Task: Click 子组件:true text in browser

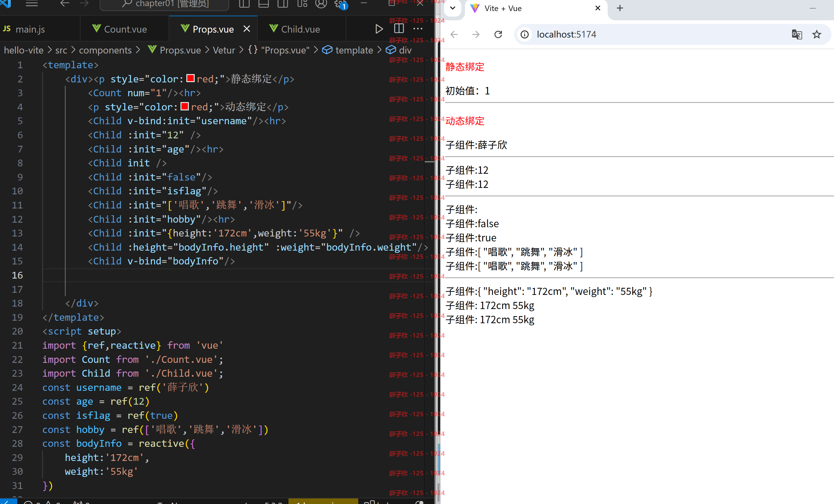Action: (471, 238)
